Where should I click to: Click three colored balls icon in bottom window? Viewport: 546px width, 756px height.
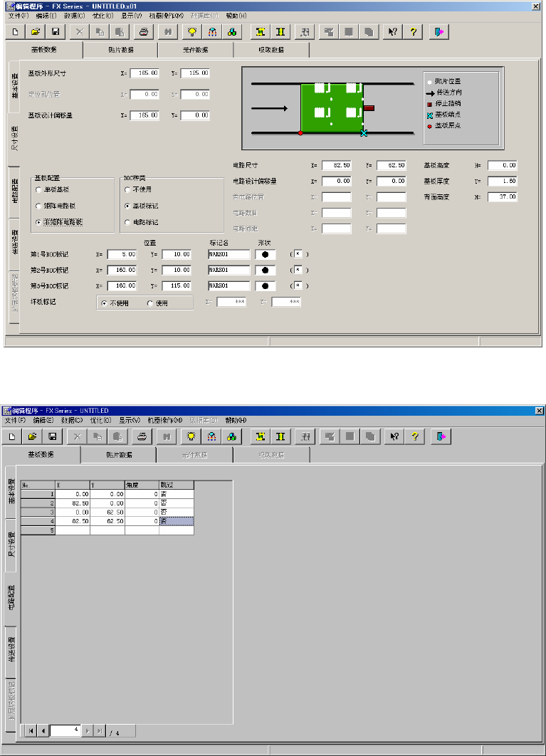point(231,436)
